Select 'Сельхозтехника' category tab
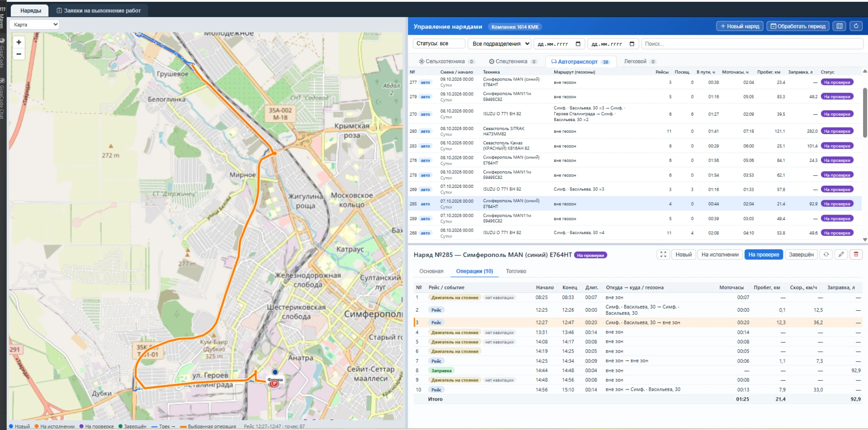This screenshot has height=430, width=868. (446, 61)
